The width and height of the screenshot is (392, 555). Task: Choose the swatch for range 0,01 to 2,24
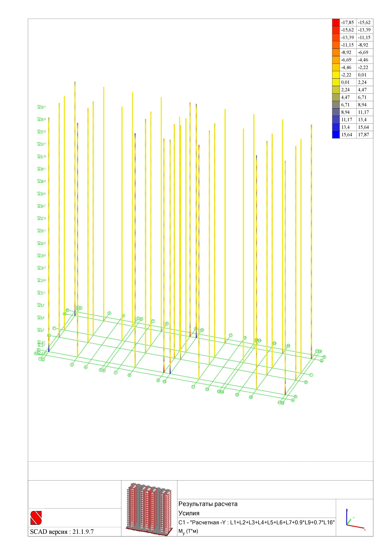pyautogui.click(x=336, y=82)
